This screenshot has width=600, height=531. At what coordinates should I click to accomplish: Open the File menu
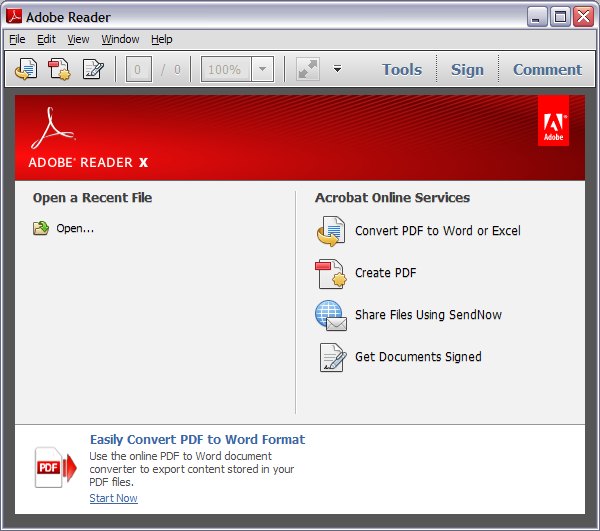coord(17,39)
